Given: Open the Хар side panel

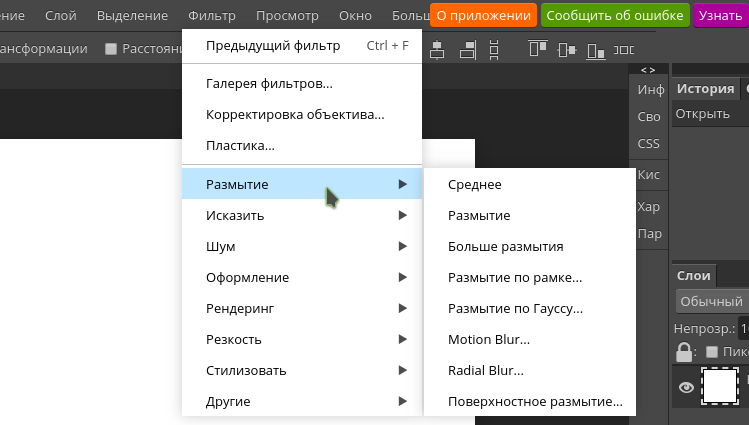Looking at the screenshot, I should 648,207.
